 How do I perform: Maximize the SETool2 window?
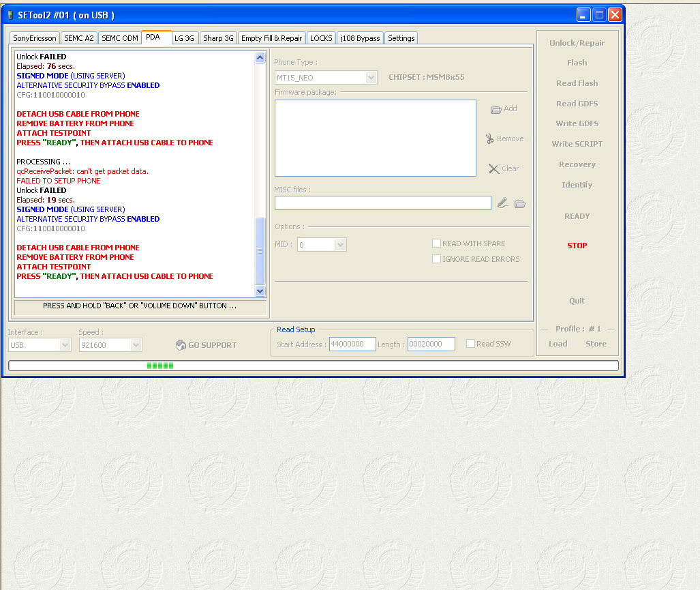point(599,15)
